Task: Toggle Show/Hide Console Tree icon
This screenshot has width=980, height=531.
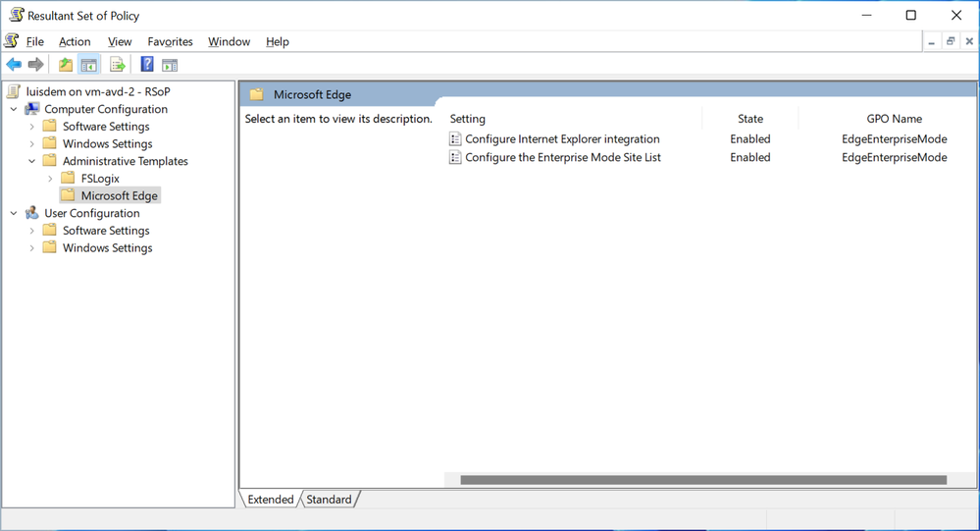Action: click(88, 65)
